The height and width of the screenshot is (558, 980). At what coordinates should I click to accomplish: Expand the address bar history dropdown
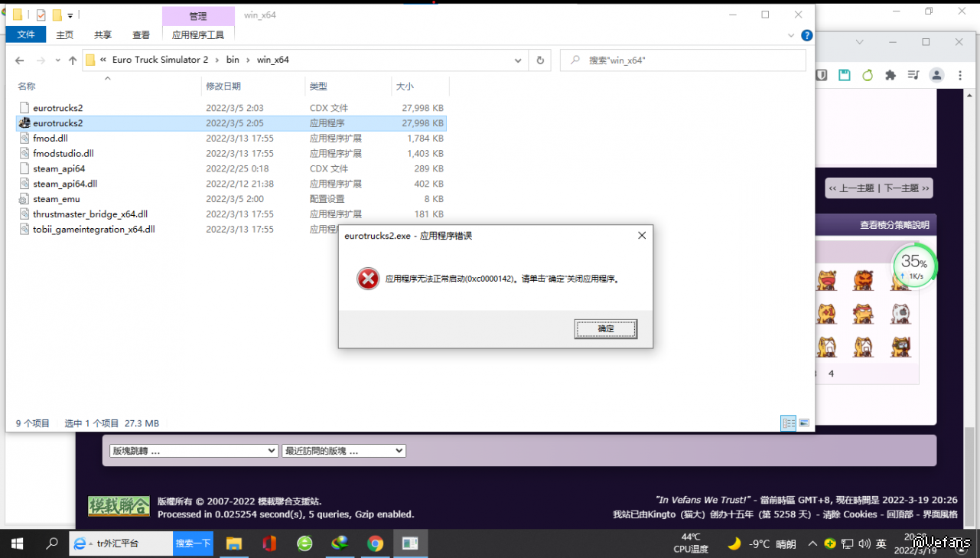coord(518,60)
